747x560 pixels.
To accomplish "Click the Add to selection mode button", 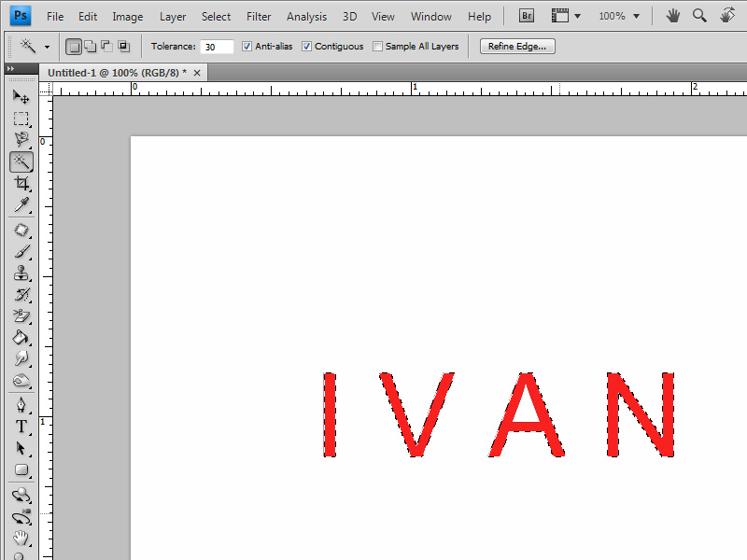I will (x=91, y=47).
